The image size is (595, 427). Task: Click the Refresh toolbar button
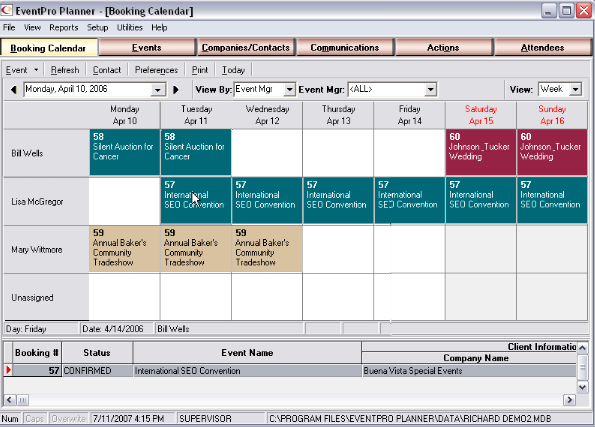(x=65, y=70)
